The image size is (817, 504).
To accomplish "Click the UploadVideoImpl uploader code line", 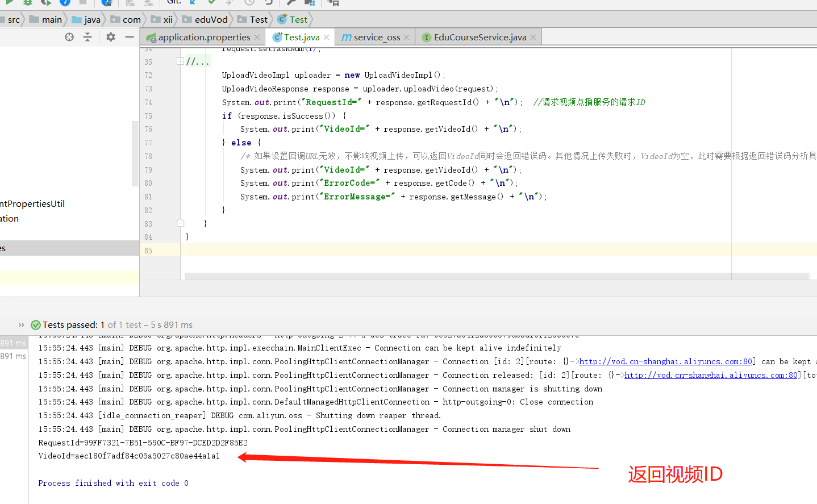I will [334, 75].
